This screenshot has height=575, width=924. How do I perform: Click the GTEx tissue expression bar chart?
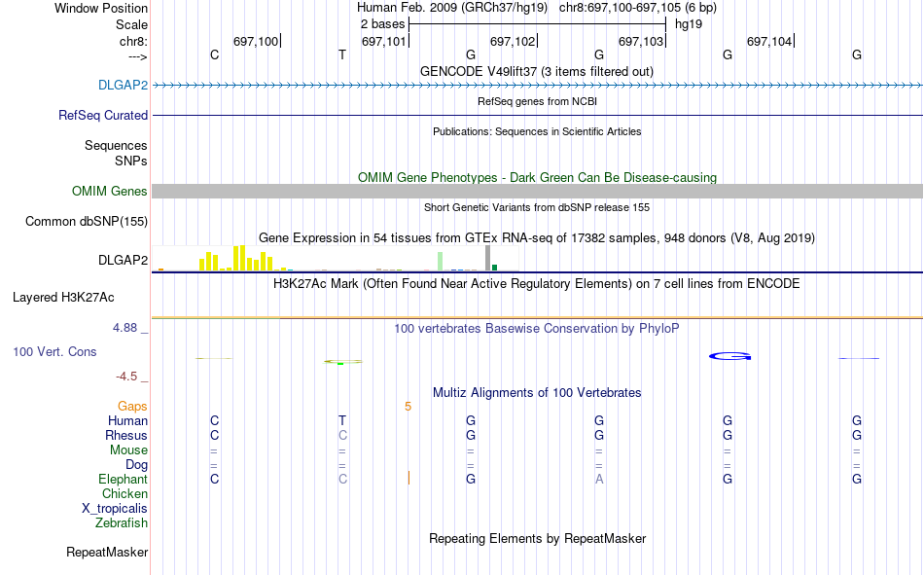point(335,258)
